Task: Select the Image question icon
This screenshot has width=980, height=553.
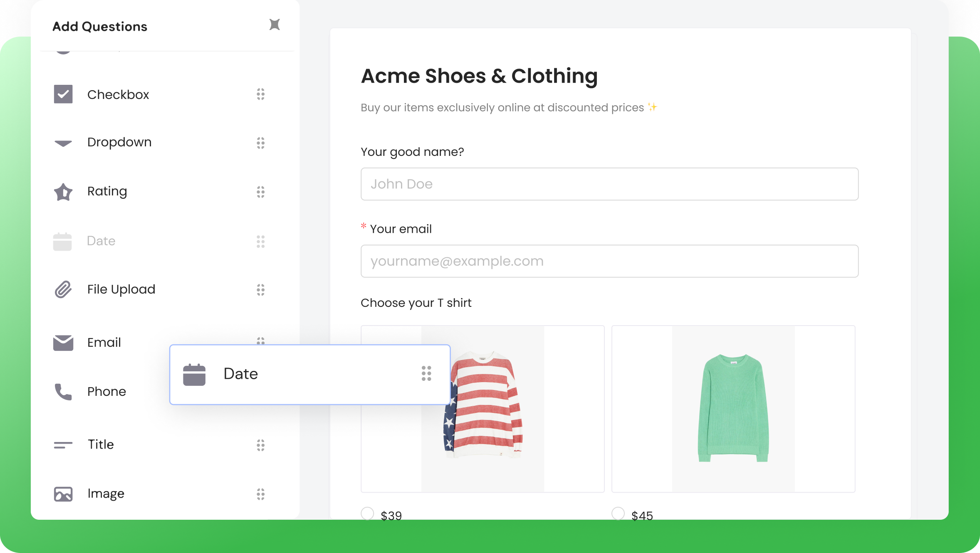Action: [63, 494]
